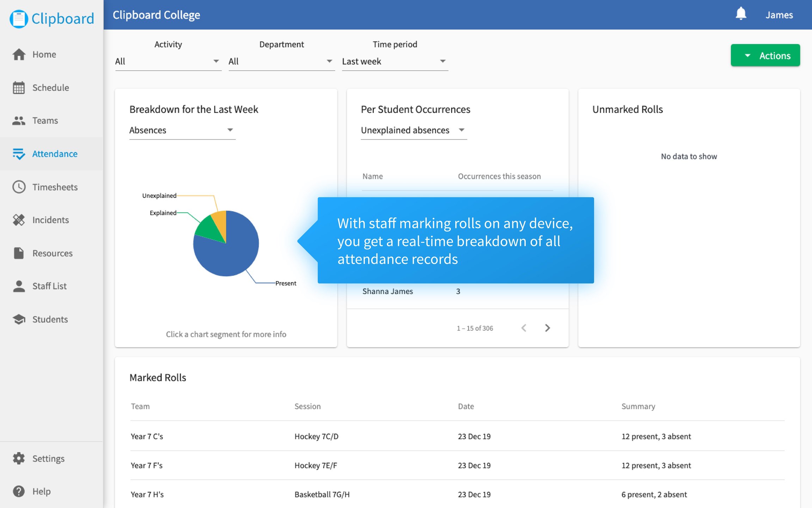Screen dimensions: 812x508
Task: Open the Time period dropdown
Action: (x=395, y=61)
